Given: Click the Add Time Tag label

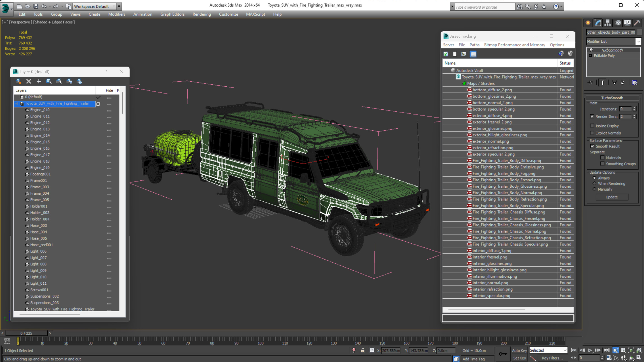Looking at the screenshot, I should click(474, 359).
